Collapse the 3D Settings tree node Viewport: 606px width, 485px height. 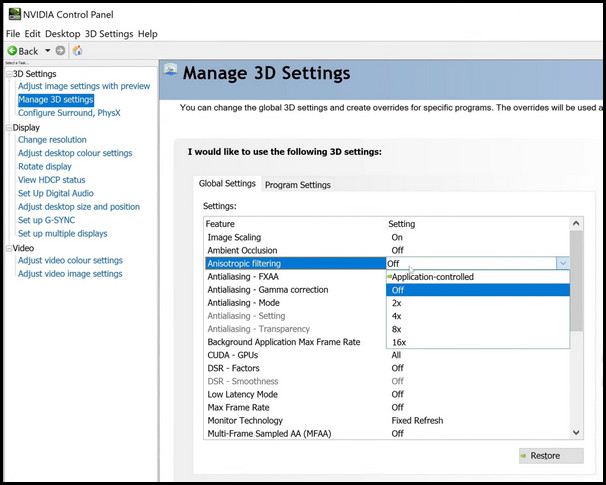pyautogui.click(x=9, y=74)
